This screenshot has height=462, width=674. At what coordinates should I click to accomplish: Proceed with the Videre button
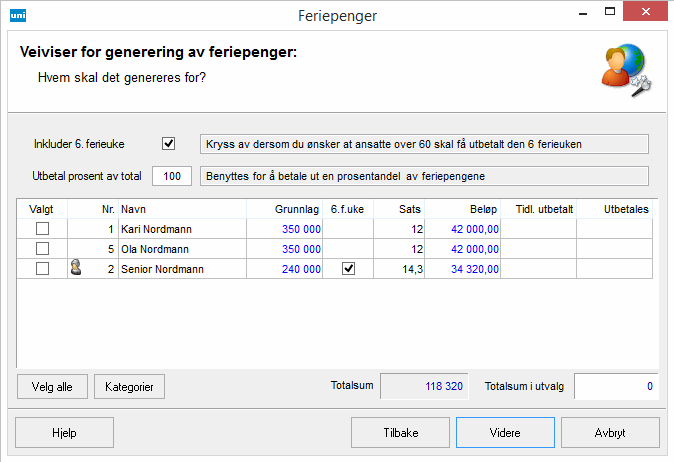click(505, 433)
